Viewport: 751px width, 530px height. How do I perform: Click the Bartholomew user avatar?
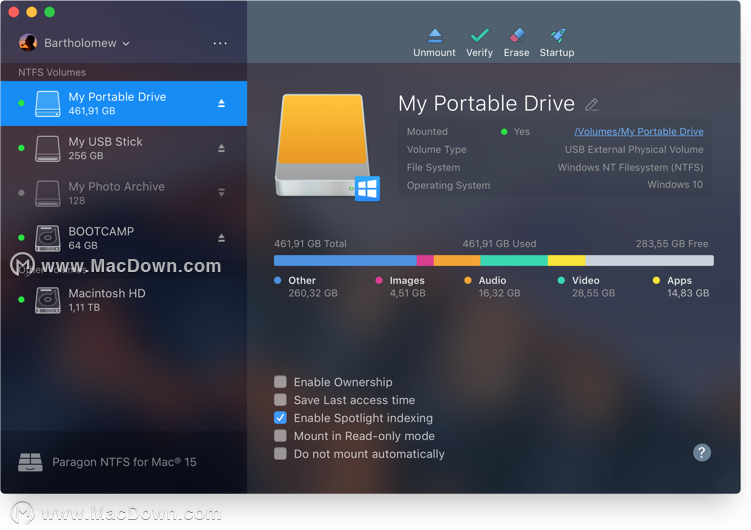click(28, 43)
